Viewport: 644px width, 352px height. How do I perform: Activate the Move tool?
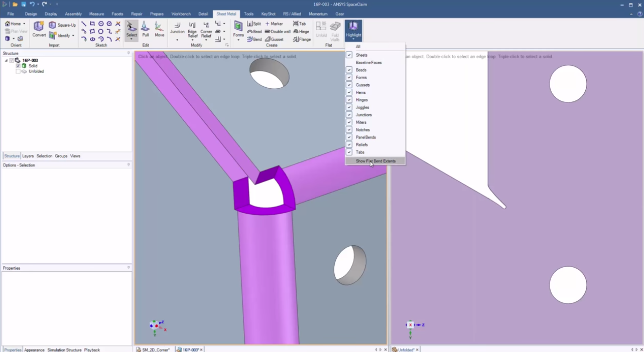[160, 29]
